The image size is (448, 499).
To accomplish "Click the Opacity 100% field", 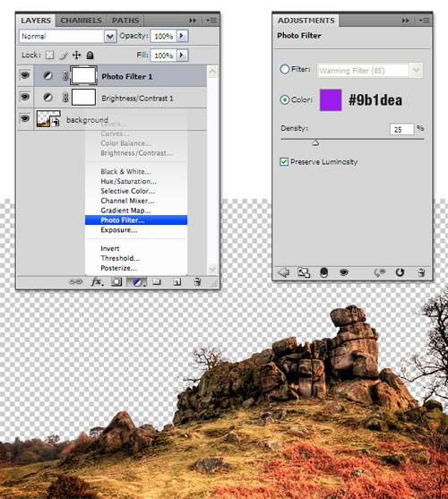I will [x=164, y=36].
